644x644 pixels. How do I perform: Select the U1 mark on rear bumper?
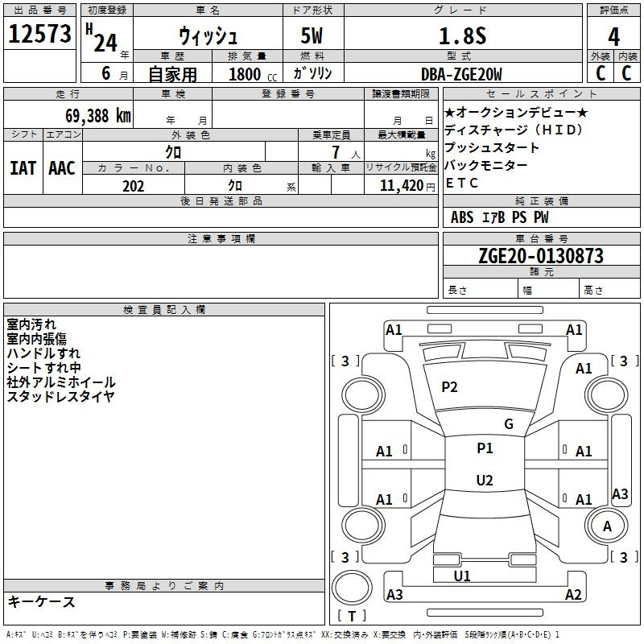pos(462,576)
